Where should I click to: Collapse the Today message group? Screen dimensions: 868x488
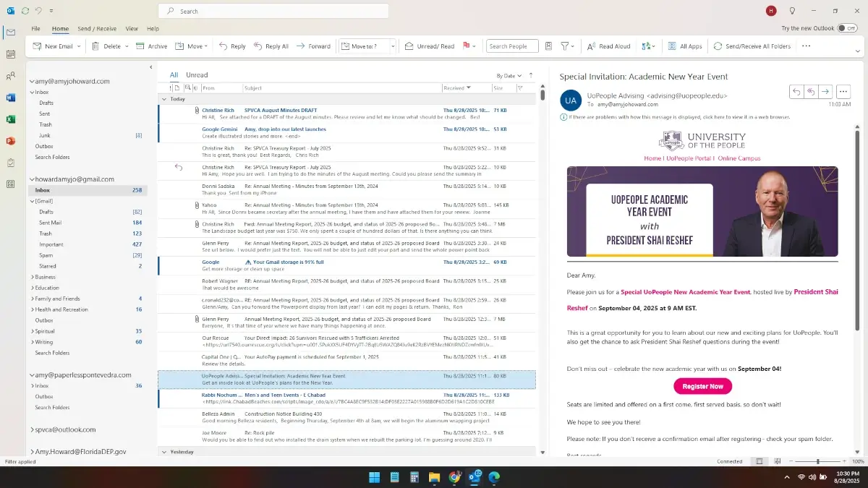coord(164,99)
